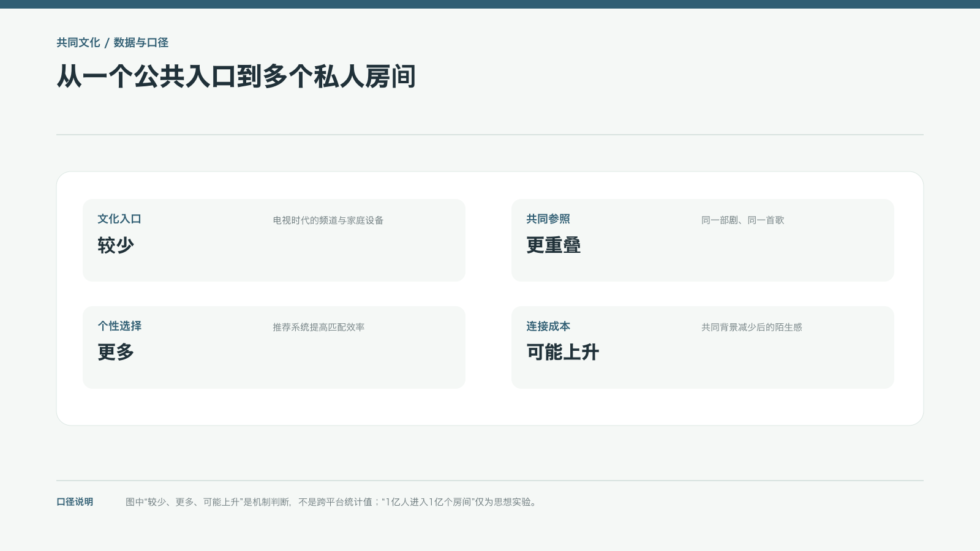980x551 pixels.
Task: Select the value 可能上升
Action: pos(563,352)
